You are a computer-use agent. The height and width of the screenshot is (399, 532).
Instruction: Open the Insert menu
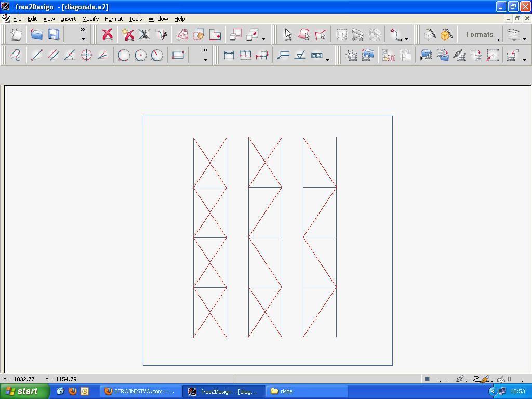click(x=68, y=19)
